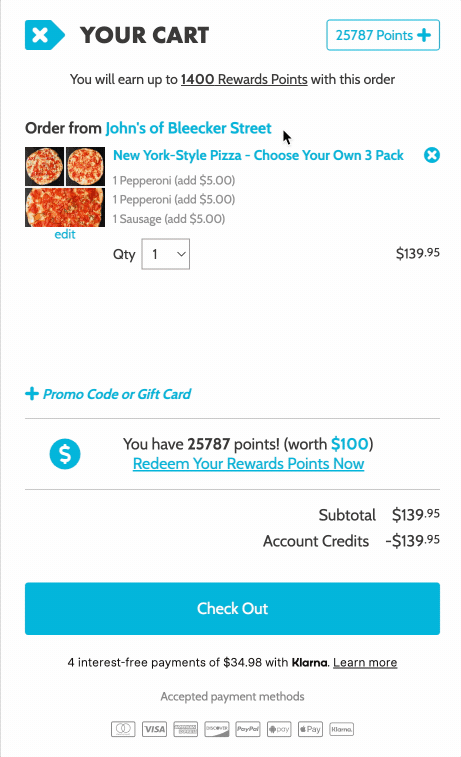Click the large pepperoni pizza thumbnail
The image size is (461, 757).
pos(65,207)
